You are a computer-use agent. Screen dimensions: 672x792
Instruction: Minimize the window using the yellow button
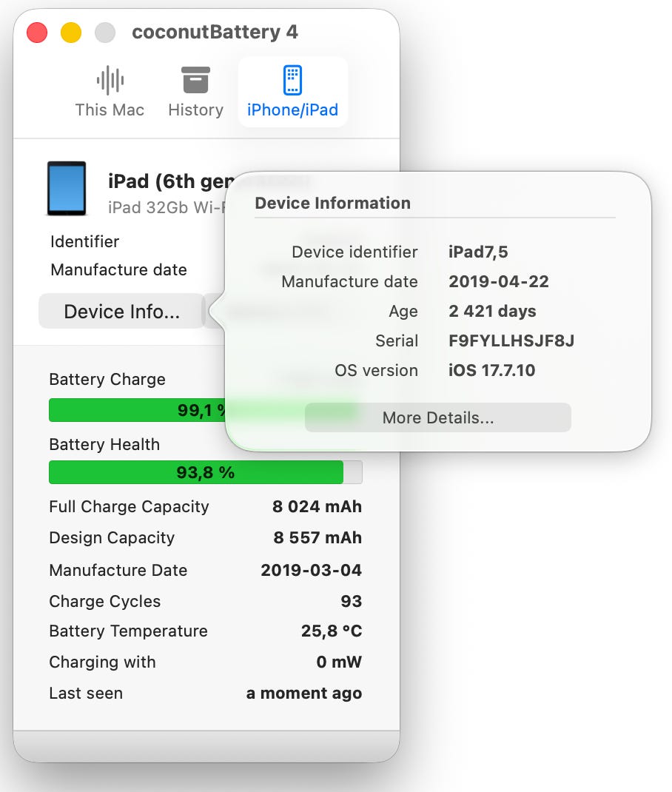[71, 33]
